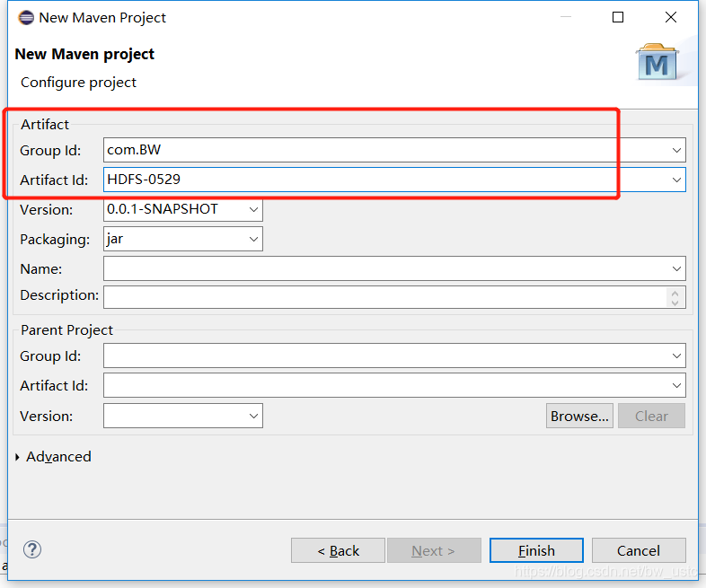This screenshot has width=706, height=588.
Task: Open the Name field dropdown arrow
Action: point(676,268)
